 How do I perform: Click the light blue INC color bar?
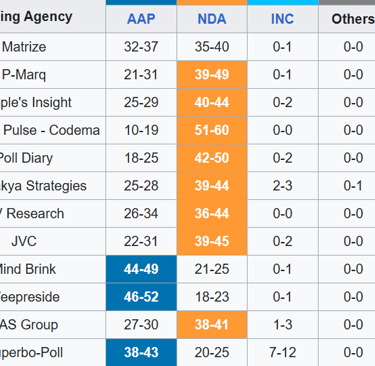[283, 2]
